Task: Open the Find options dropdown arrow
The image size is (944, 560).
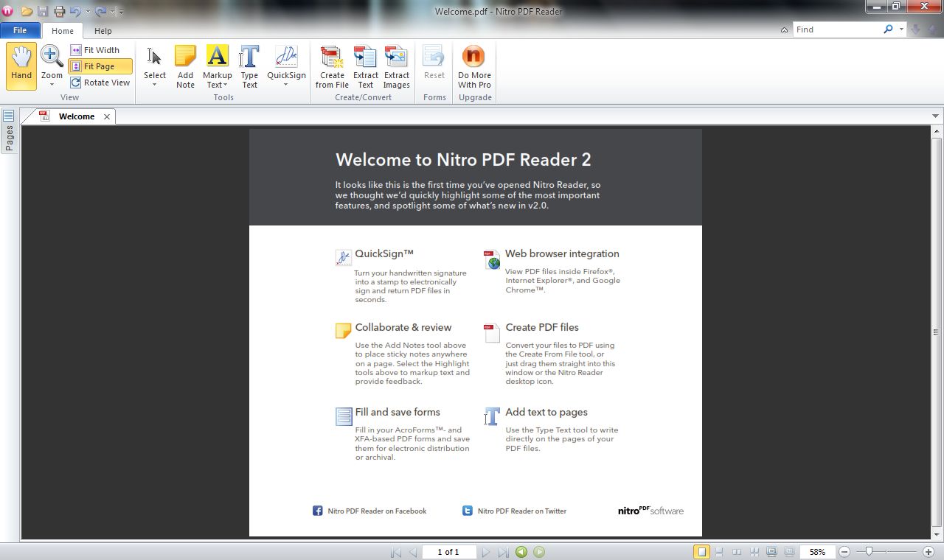Action: [x=901, y=29]
